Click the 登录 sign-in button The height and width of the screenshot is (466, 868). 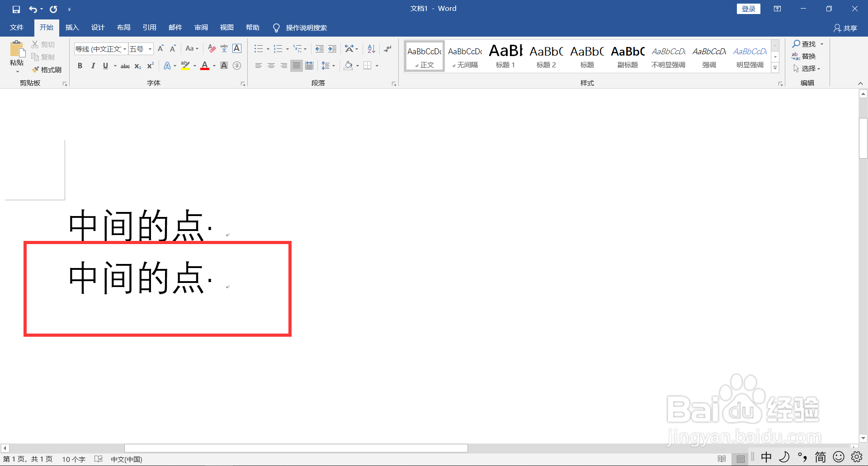(x=749, y=9)
